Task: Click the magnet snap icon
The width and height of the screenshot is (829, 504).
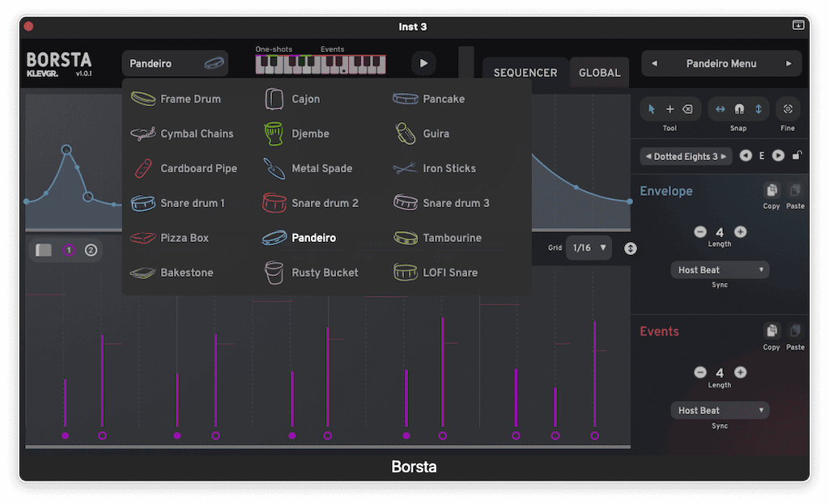Action: 739,109
